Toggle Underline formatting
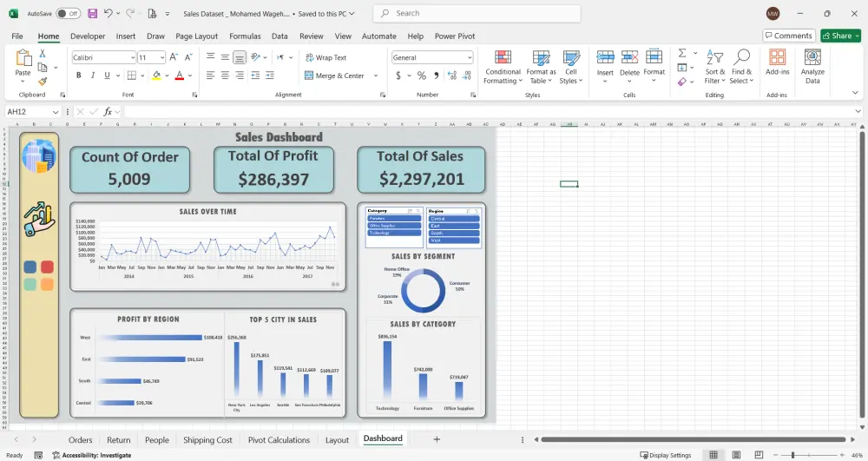Screen dimensions: 868x461 [107, 76]
